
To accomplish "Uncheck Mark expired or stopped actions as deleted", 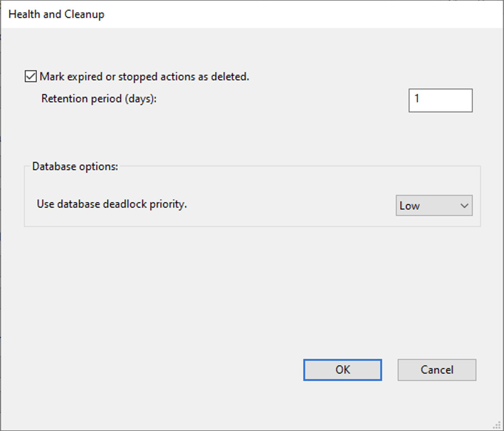I will tap(31, 77).
